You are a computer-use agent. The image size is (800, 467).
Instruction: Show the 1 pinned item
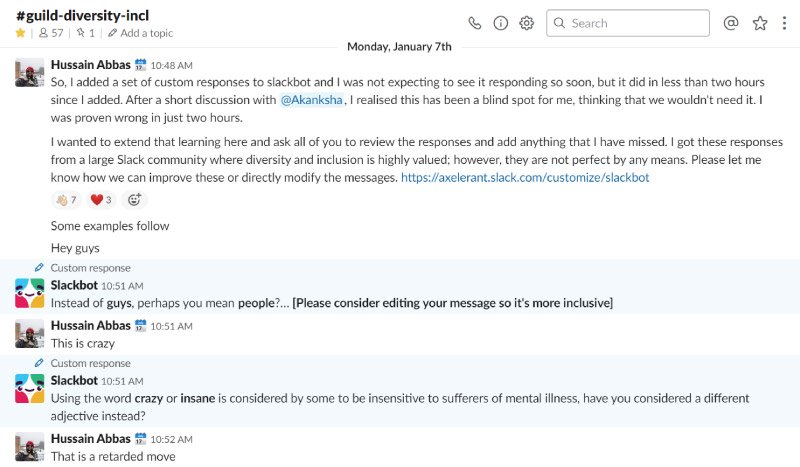pyautogui.click(x=86, y=33)
